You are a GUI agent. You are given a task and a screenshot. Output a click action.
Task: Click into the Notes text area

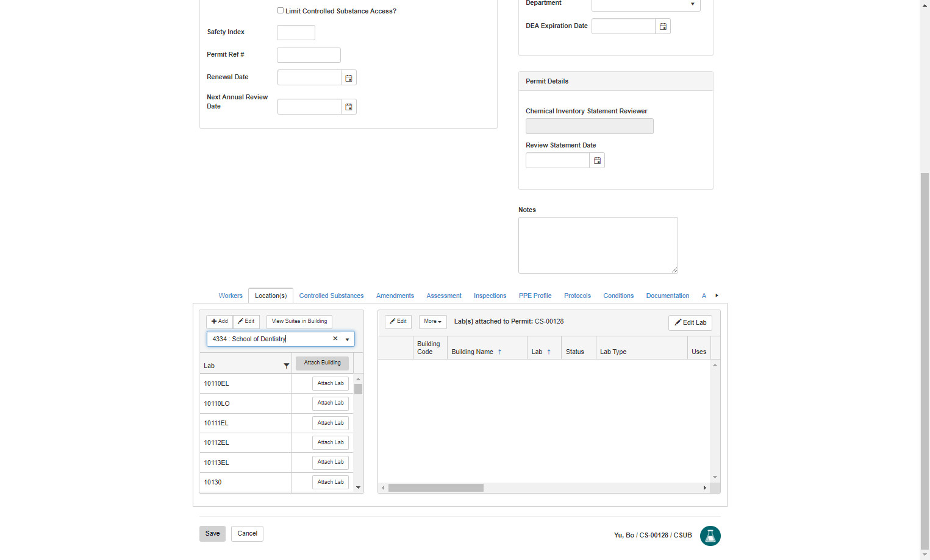pos(598,245)
